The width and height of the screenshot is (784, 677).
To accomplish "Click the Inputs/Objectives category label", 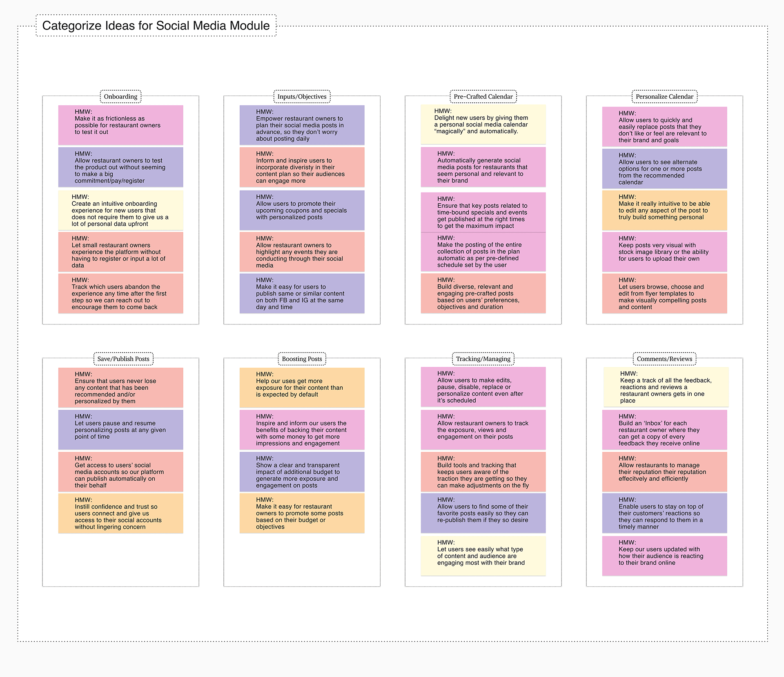I will 302,97.
